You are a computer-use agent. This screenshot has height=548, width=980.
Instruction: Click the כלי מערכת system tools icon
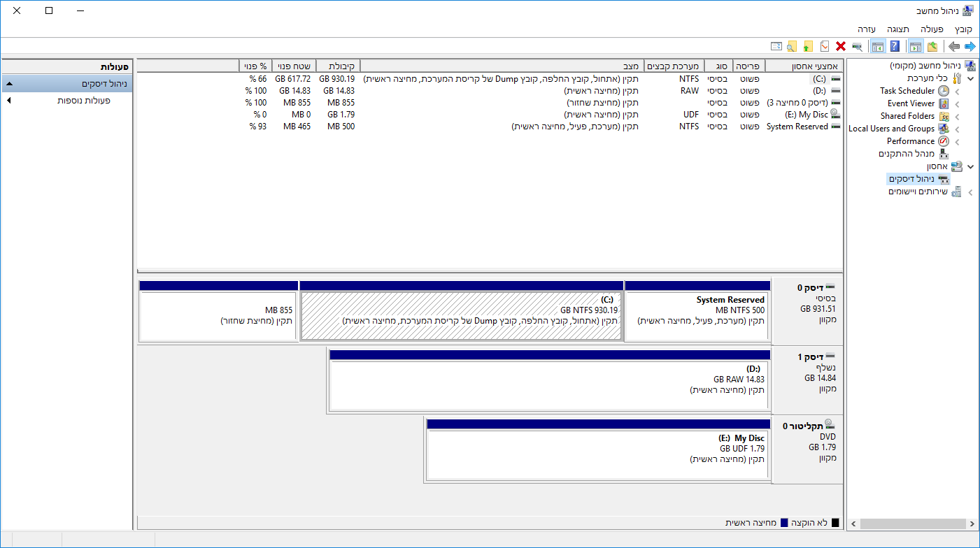tap(956, 78)
